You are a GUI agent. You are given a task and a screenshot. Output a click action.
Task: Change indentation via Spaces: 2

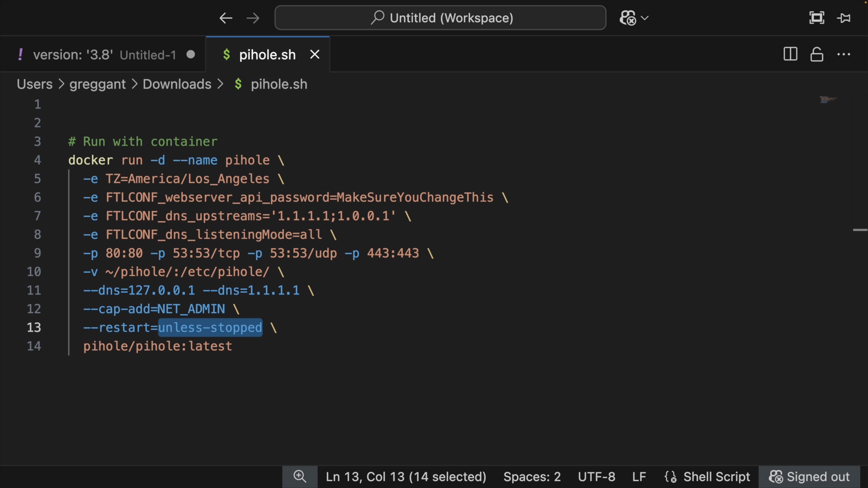click(x=532, y=477)
